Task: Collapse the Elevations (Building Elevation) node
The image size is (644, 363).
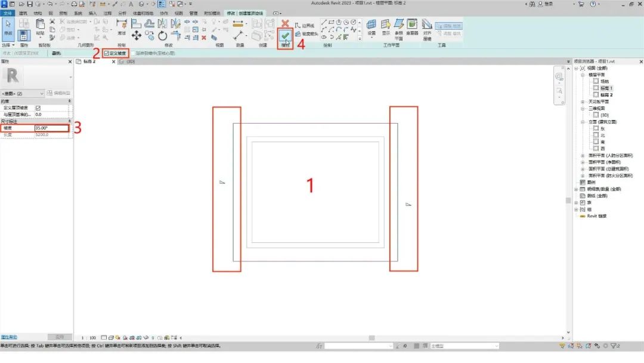Action: [583, 122]
